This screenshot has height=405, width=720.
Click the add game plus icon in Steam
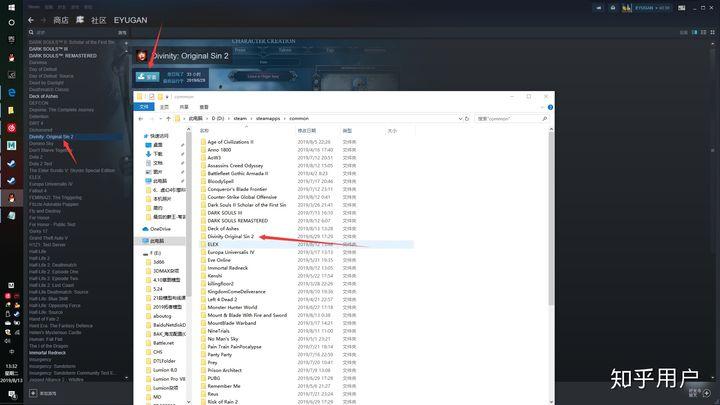click(x=33, y=393)
